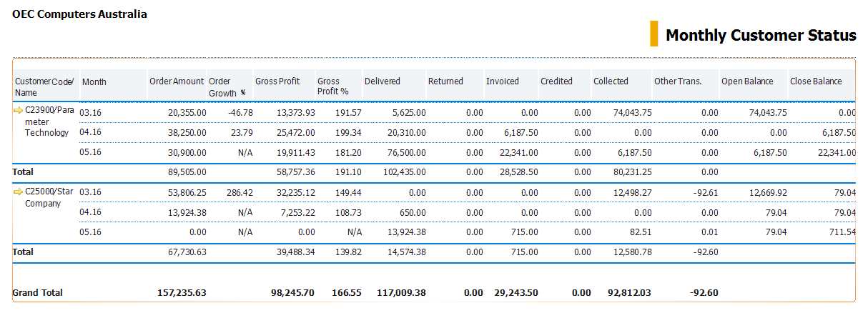The image size is (868, 313).
Task: Select gross profit 13,373.93
Action: 295,113
